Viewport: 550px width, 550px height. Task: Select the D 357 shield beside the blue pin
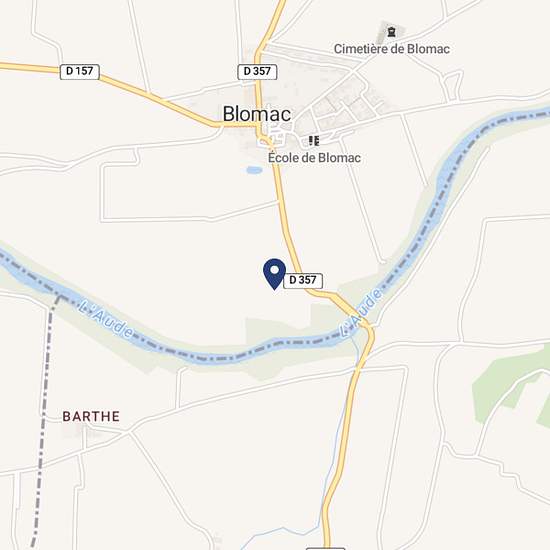tap(303, 281)
